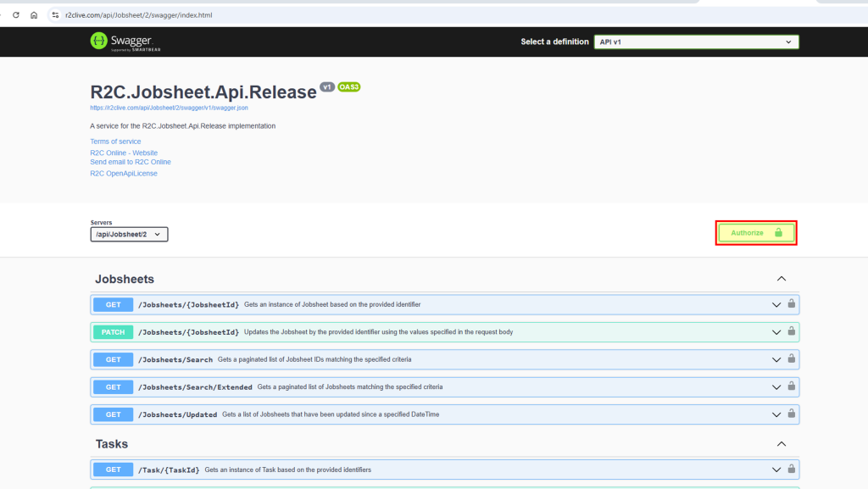The height and width of the screenshot is (489, 868).
Task: Collapse the Tasks section
Action: click(781, 443)
